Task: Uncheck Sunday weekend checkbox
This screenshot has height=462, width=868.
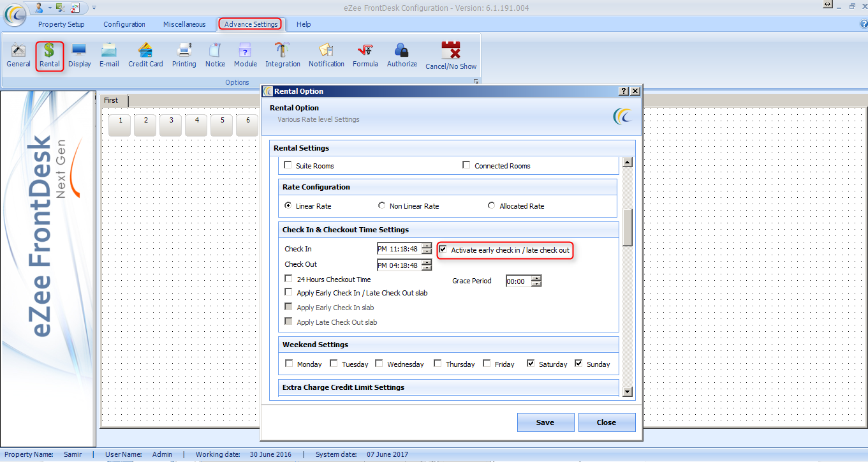Action: pos(578,364)
